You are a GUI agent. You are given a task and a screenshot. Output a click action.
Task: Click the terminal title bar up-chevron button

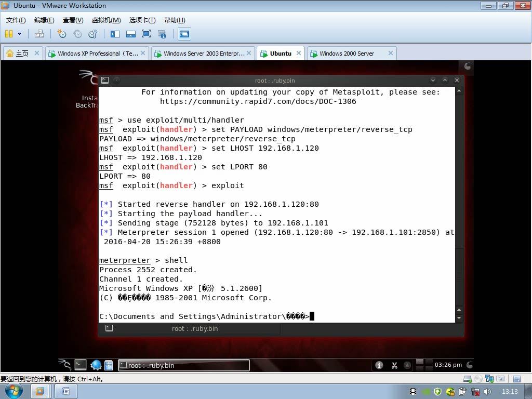pyautogui.click(x=445, y=80)
